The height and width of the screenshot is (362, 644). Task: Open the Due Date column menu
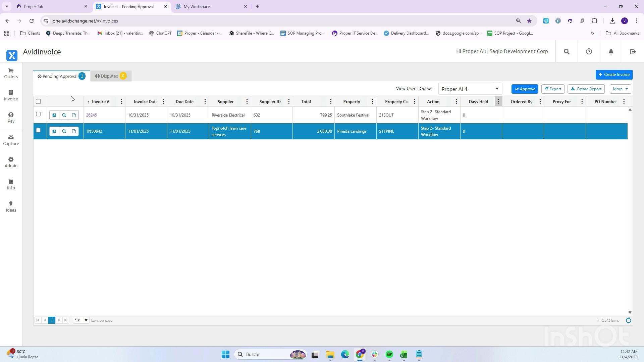pyautogui.click(x=205, y=102)
